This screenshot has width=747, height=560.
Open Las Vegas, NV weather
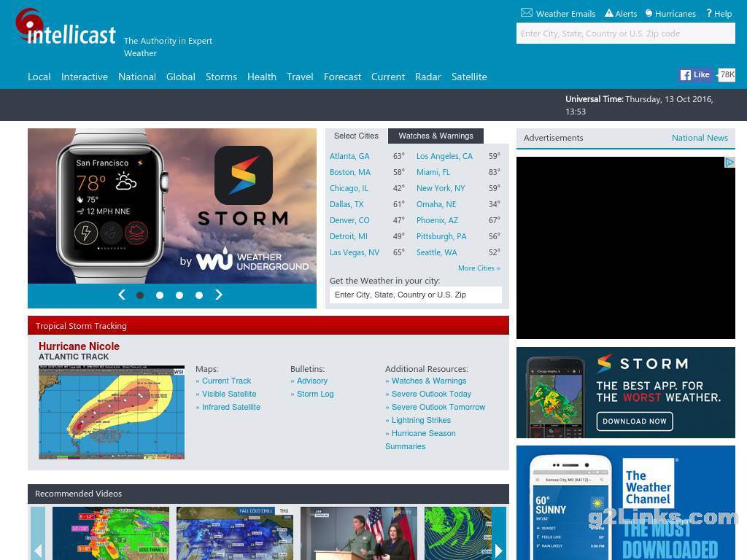[354, 252]
